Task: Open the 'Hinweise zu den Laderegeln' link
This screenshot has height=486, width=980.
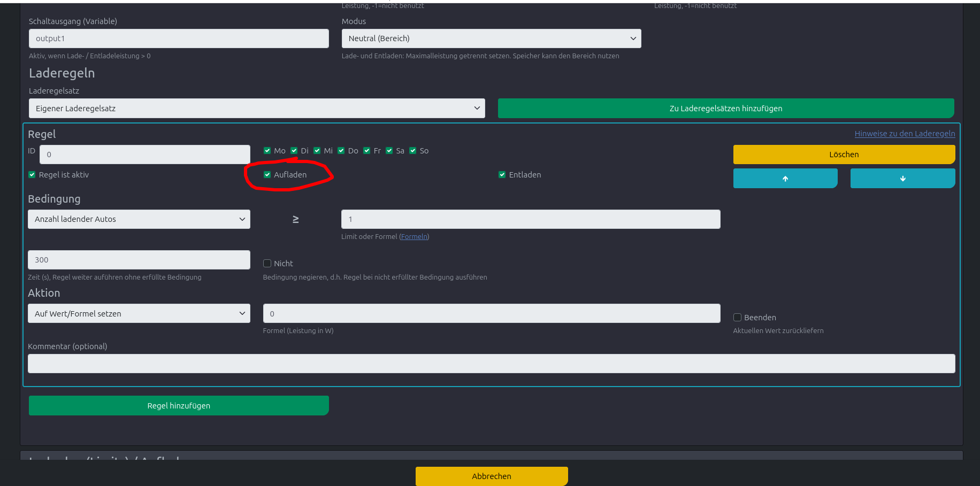Action: [905, 134]
